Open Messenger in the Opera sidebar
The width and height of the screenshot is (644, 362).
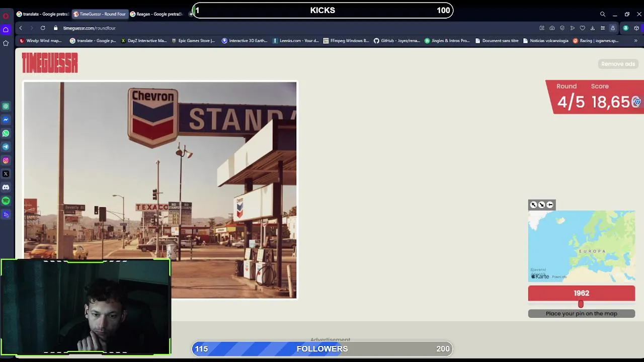pos(6,120)
